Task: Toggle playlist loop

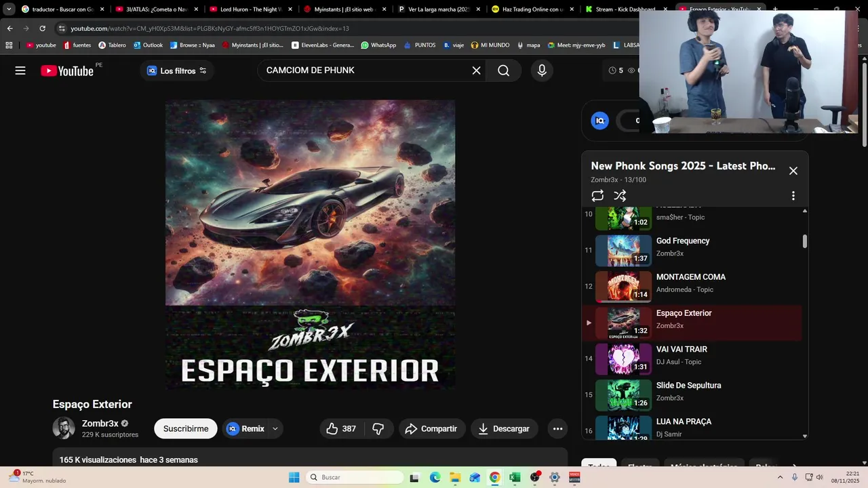Action: [x=597, y=196]
